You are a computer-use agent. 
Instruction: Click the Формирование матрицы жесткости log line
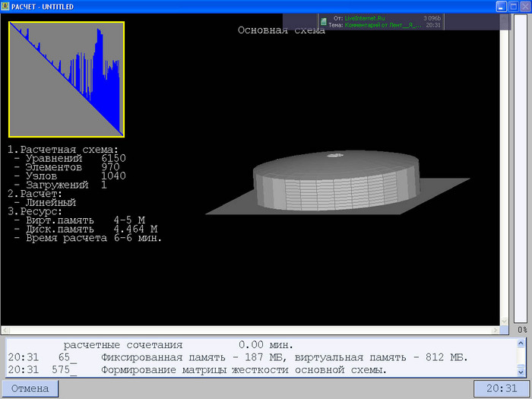(x=198, y=370)
